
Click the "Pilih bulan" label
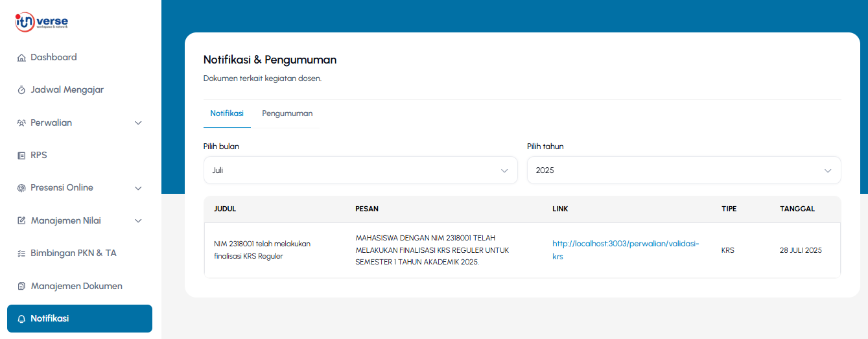tap(221, 146)
